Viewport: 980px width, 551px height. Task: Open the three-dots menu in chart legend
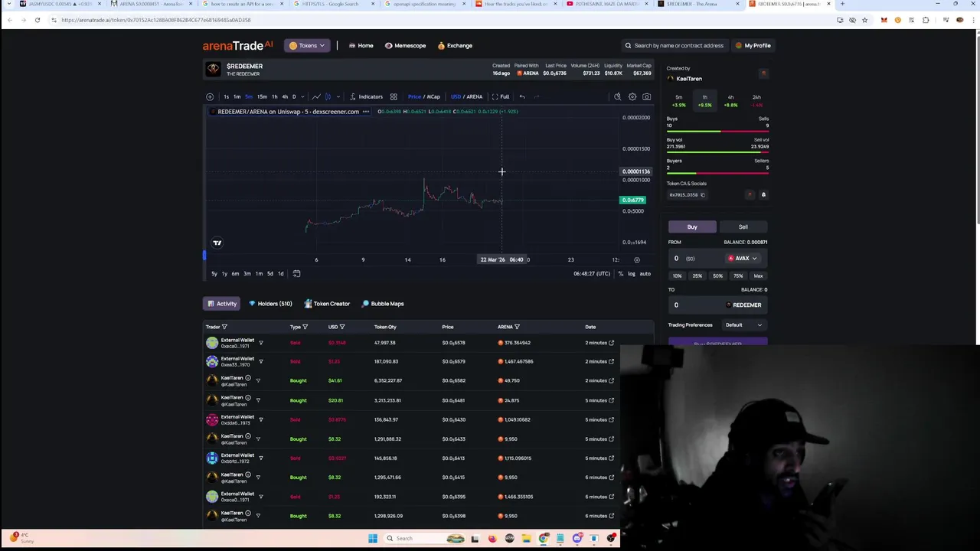click(366, 112)
